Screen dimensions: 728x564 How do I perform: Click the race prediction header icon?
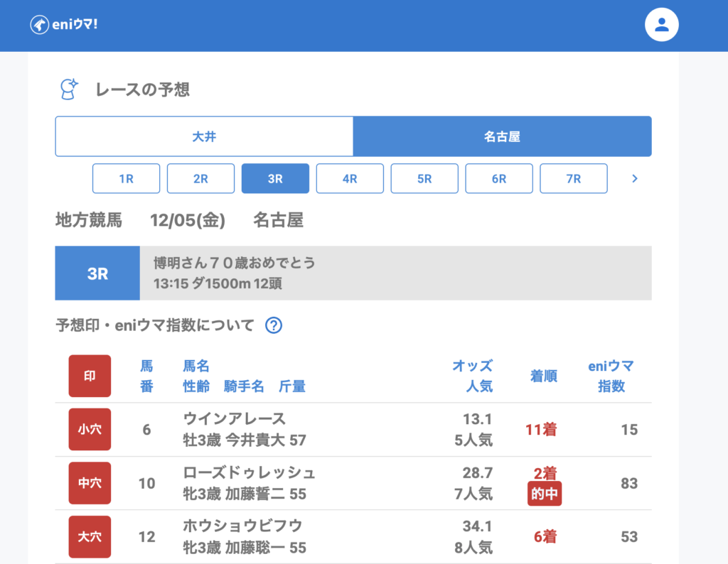(x=69, y=90)
